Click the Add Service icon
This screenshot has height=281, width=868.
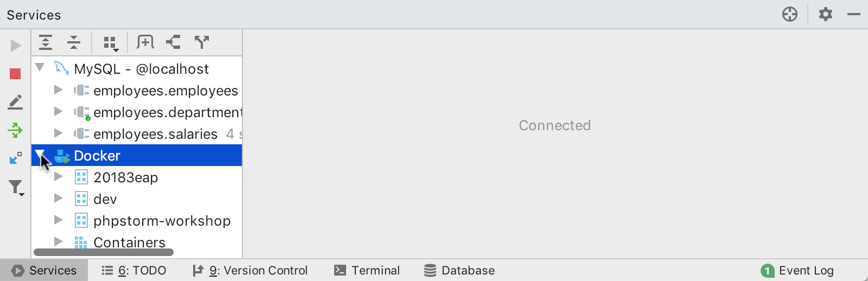pos(145,42)
